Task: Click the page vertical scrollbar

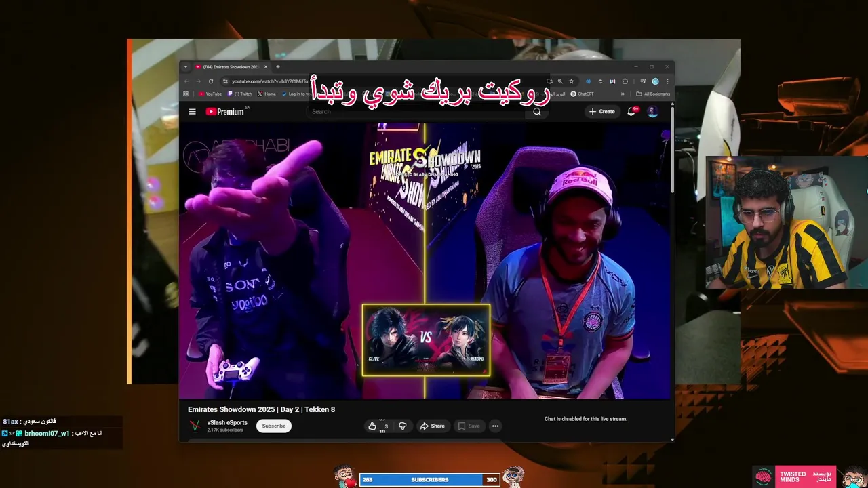Action: pos(672,149)
